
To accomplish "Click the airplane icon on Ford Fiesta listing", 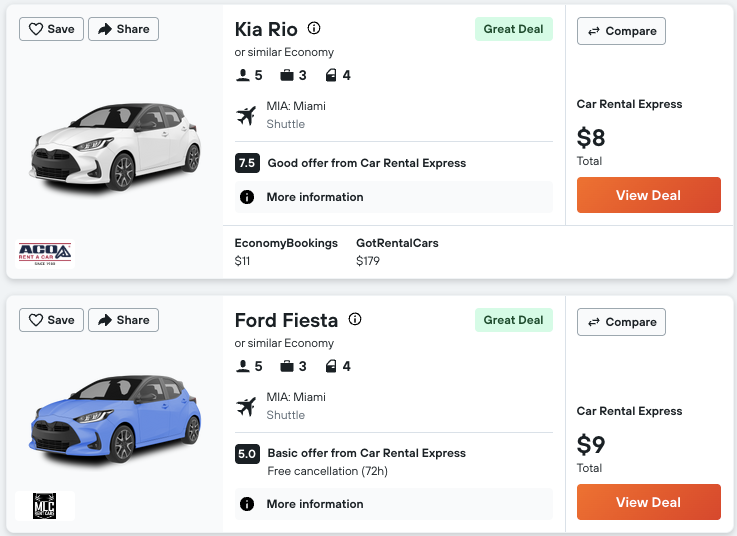I will 246,406.
